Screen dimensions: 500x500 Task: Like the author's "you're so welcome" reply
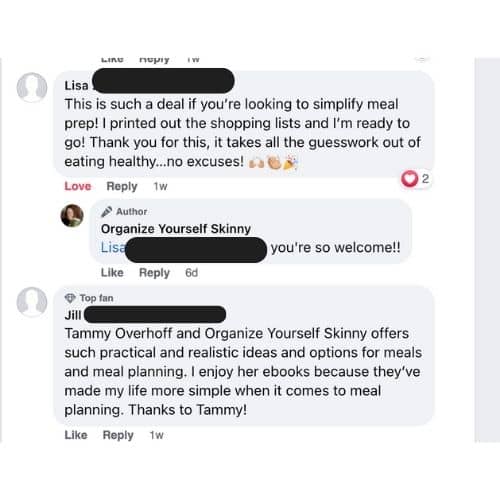112,273
